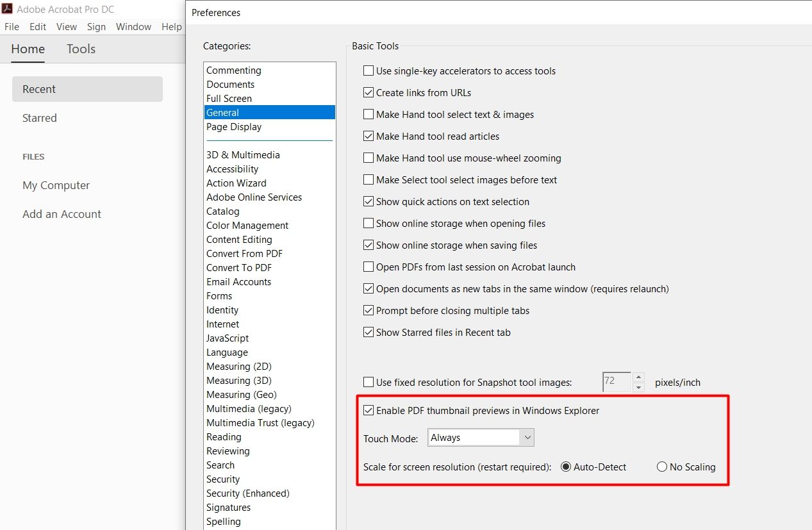Open the View menu

[x=67, y=27]
